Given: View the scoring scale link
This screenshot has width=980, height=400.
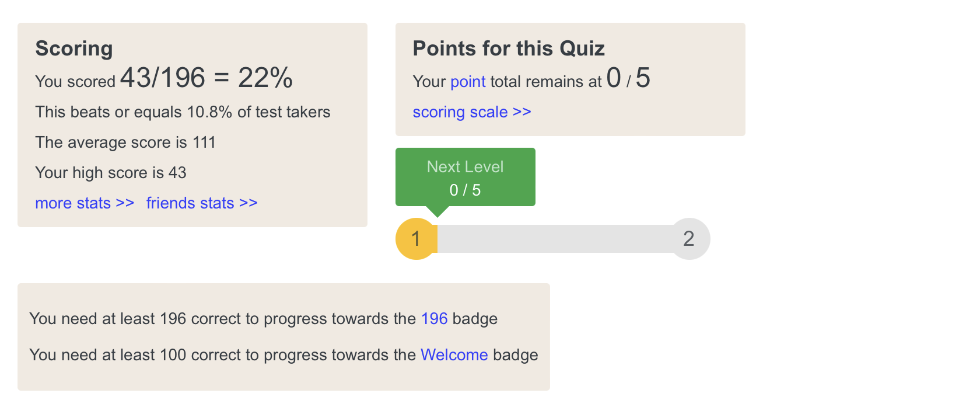Looking at the screenshot, I should [x=471, y=112].
